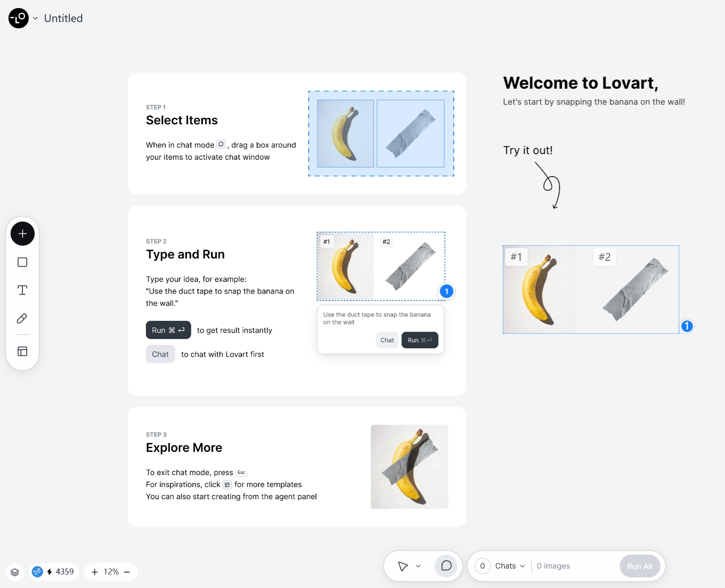Image resolution: width=725 pixels, height=588 pixels.
Task: Expand the menu arrow beside logo
Action: pos(36,18)
